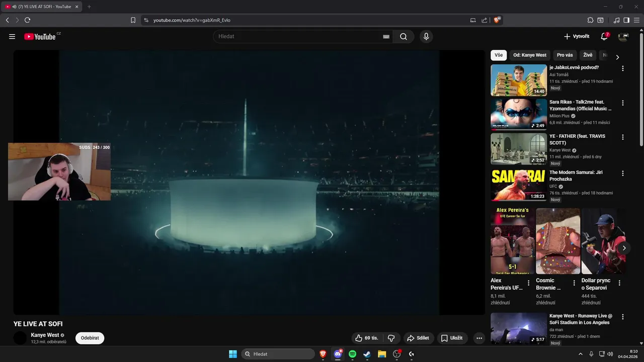Select the Od: Kanye West filter chip
Screen dimensions: 644x362
point(530,55)
